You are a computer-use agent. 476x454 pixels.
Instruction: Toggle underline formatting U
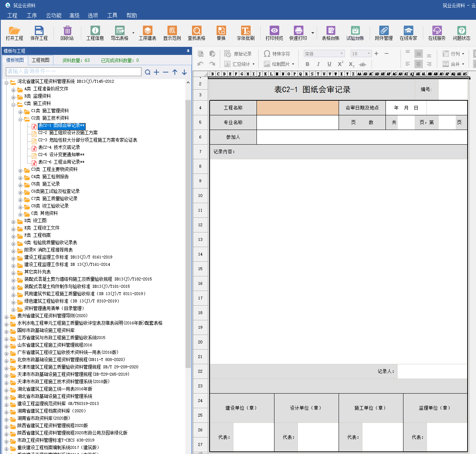329,64
